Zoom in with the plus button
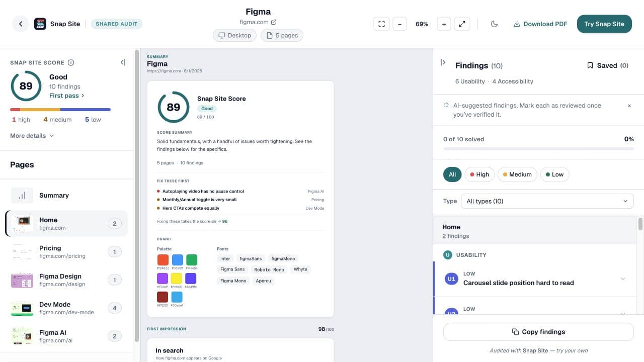The image size is (644, 362). [x=444, y=24]
